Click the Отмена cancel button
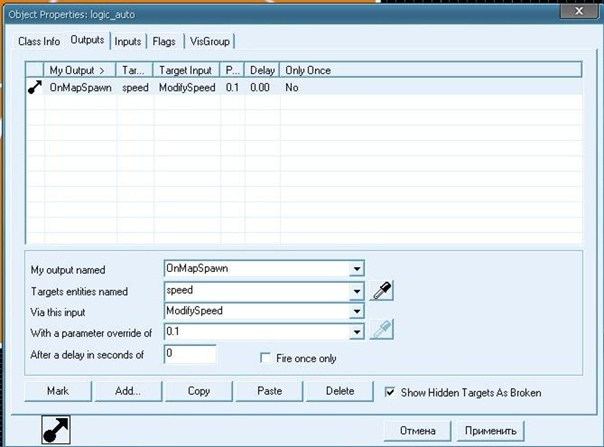This screenshot has width=604, height=447. [418, 431]
